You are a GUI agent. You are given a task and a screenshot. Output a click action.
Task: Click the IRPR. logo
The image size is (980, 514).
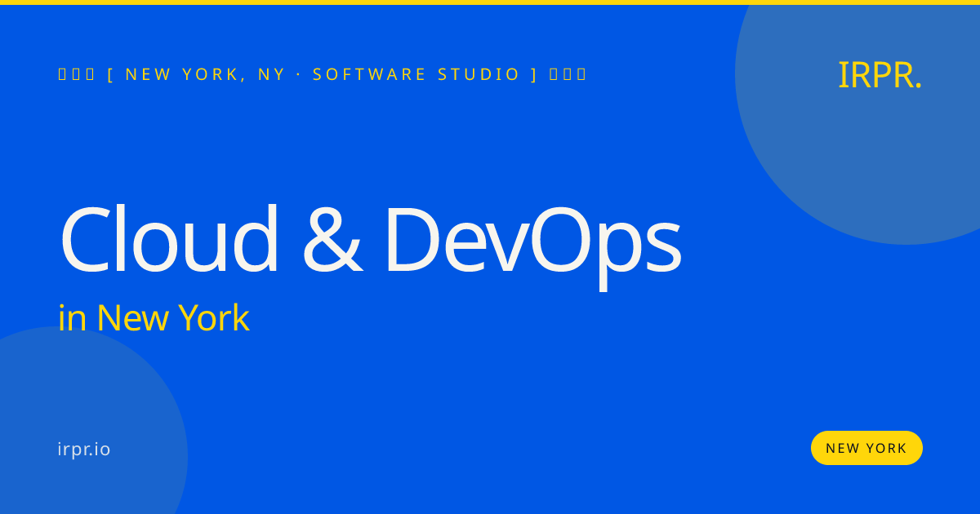click(x=880, y=75)
